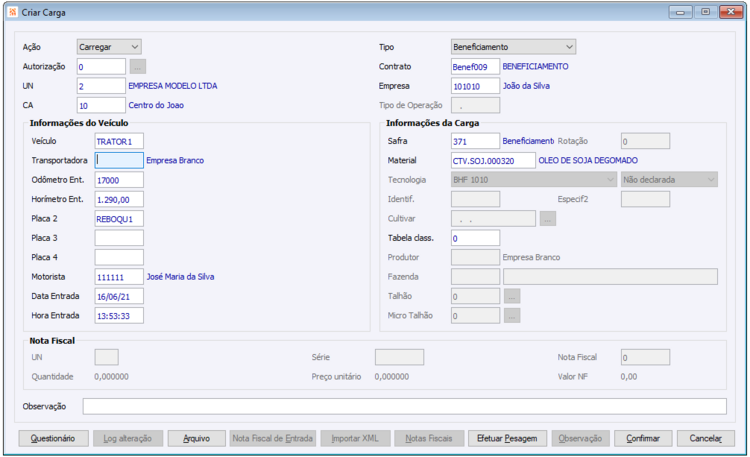Click the Log alteração button
Viewport: 750px width, 457px height.
coord(128,438)
